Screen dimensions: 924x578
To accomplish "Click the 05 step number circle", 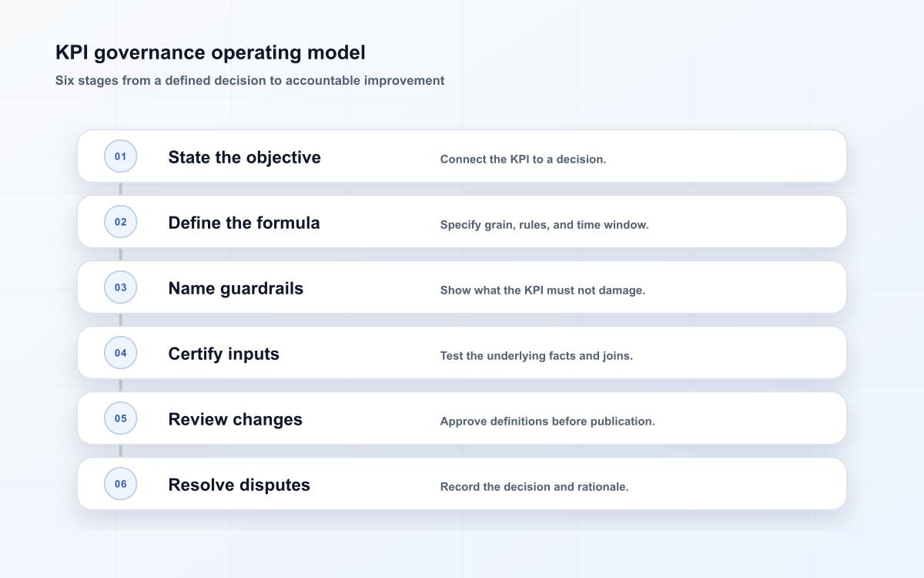I will tap(120, 418).
